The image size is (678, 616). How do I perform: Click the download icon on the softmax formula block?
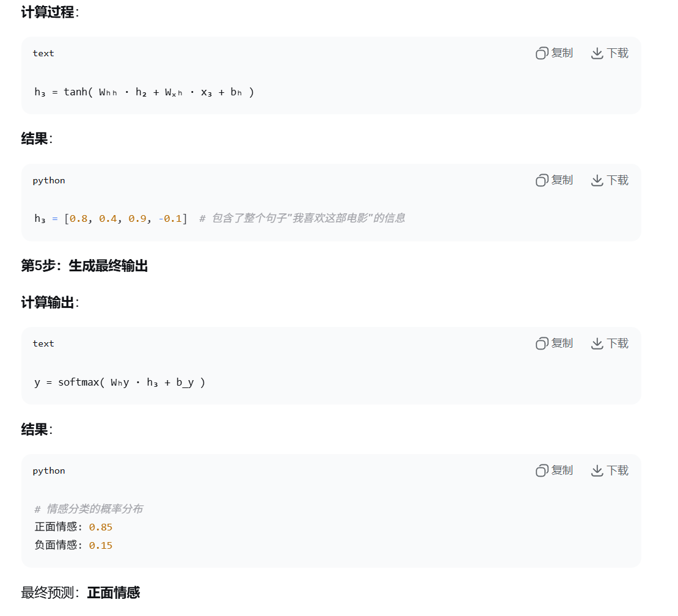click(x=596, y=343)
